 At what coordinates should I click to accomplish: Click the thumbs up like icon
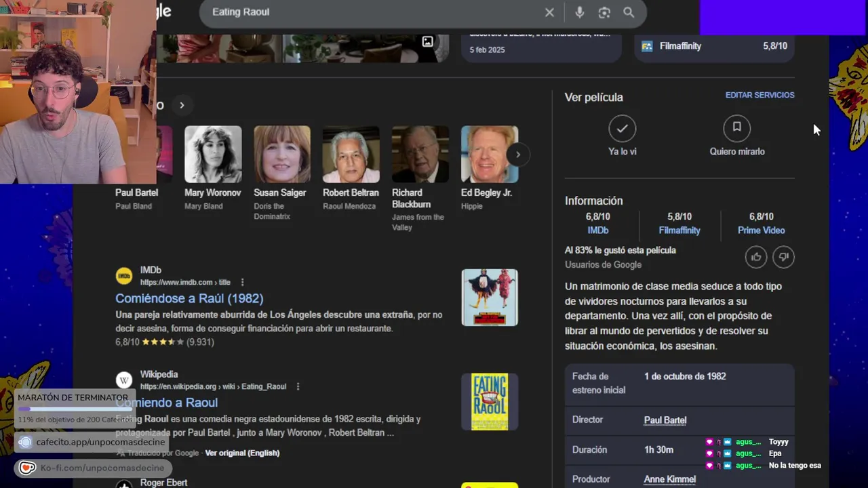coord(756,257)
